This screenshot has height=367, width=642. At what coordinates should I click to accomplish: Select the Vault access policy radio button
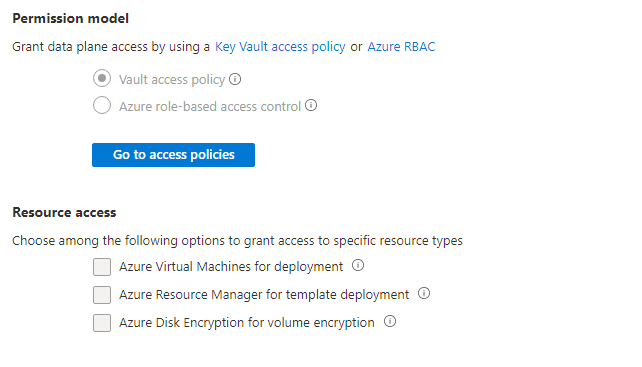click(x=102, y=78)
